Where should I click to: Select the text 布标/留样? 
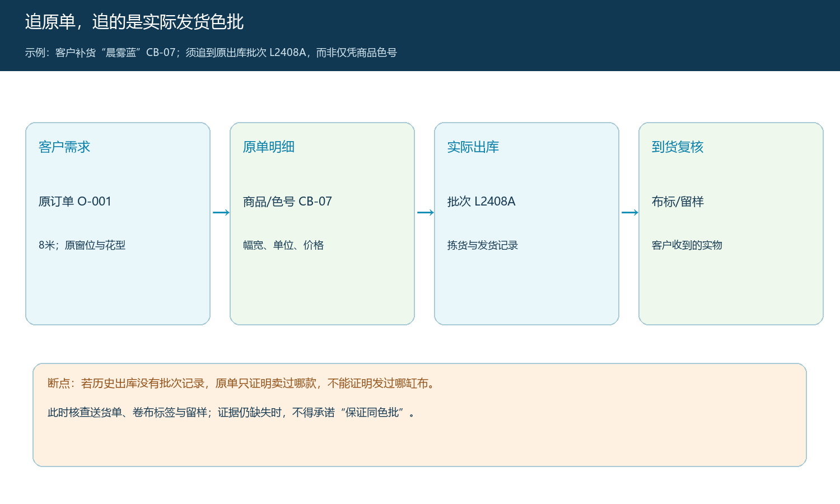(678, 202)
